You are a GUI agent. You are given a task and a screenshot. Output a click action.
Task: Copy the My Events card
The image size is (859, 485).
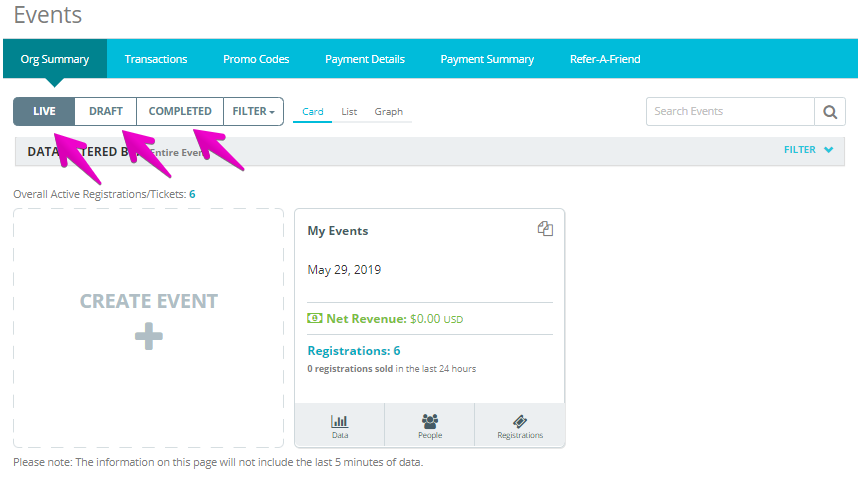(x=545, y=229)
